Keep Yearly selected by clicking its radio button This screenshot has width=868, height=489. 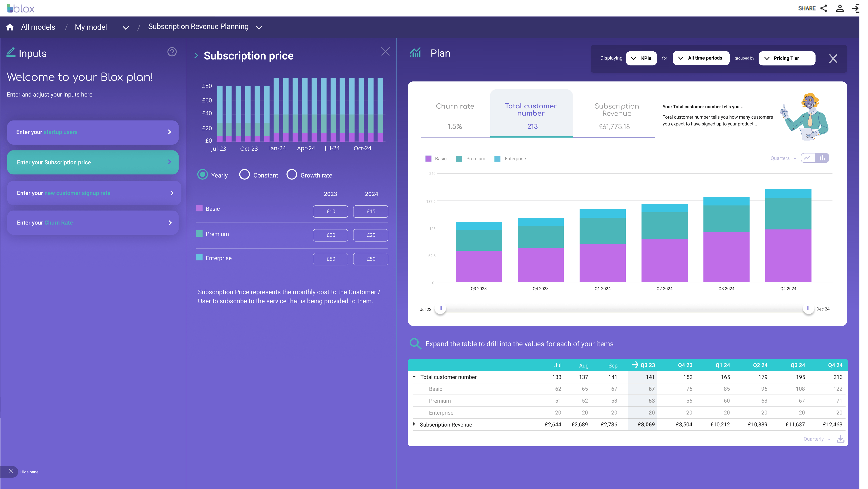203,175
